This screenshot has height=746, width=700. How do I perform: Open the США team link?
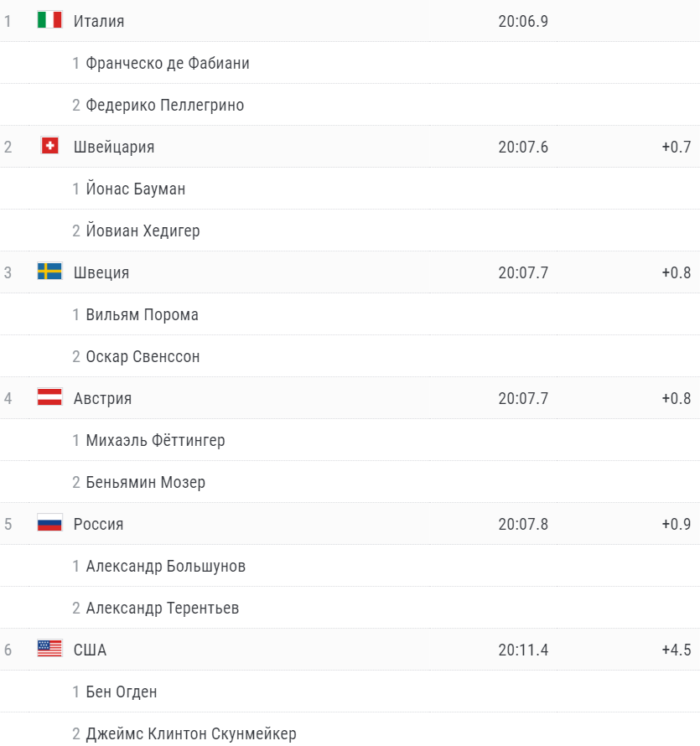[x=90, y=650]
